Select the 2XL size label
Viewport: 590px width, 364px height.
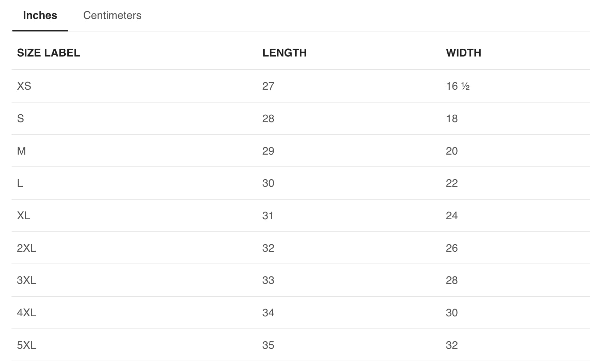(x=26, y=248)
